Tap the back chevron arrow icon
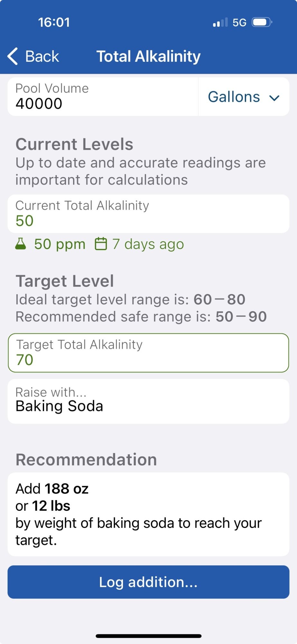Screen dimensions: 297x644 [x=13, y=56]
